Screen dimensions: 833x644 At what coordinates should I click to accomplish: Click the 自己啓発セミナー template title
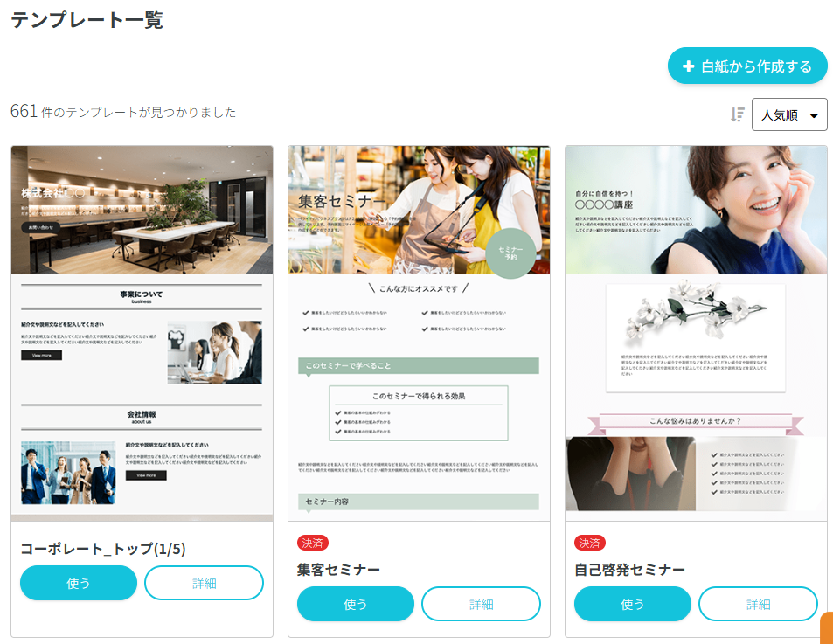pyautogui.click(x=629, y=570)
